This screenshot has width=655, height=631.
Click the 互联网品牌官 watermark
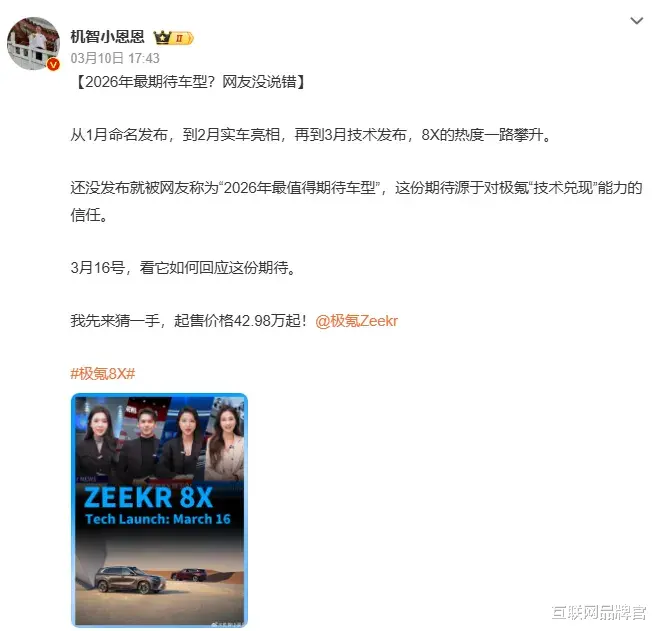pos(599,613)
